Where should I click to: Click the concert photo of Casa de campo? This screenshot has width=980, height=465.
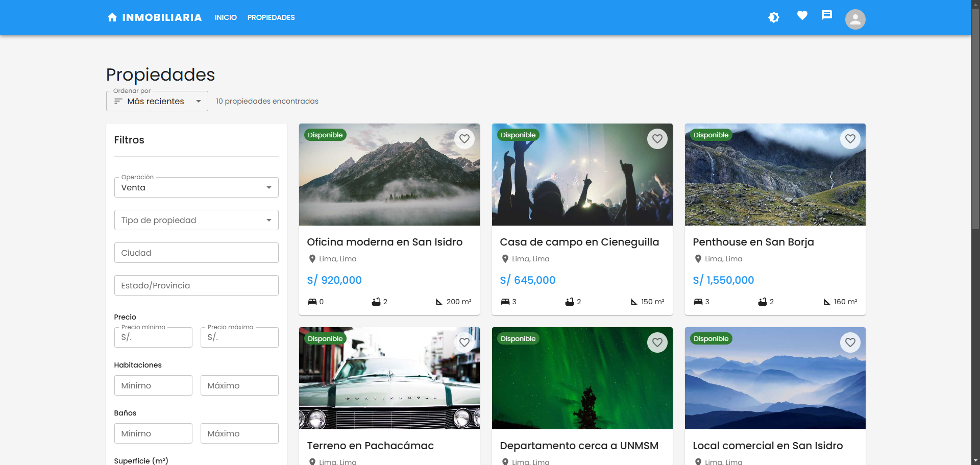pyautogui.click(x=582, y=175)
